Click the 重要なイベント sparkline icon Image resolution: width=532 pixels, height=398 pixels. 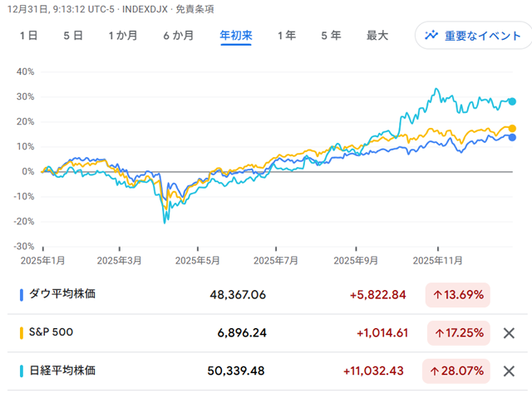431,36
